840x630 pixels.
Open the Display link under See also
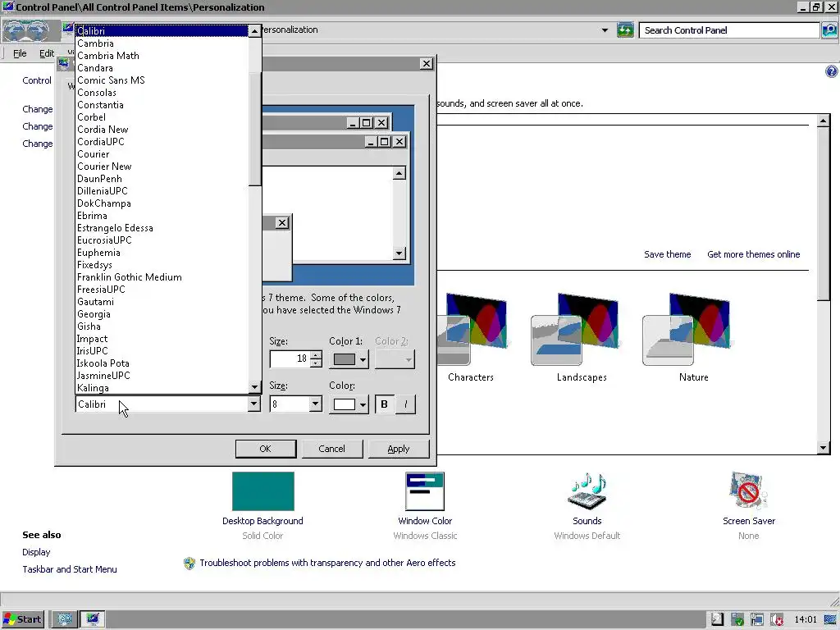tap(36, 552)
